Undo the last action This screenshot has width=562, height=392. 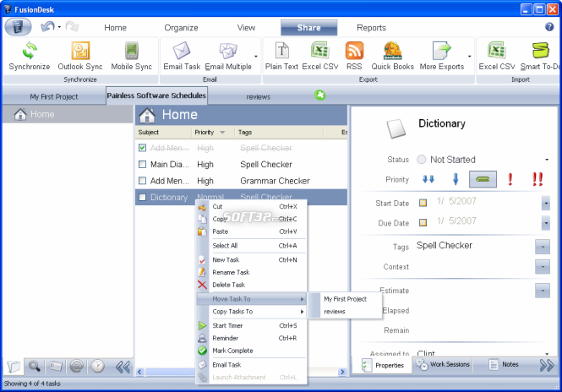click(47, 26)
